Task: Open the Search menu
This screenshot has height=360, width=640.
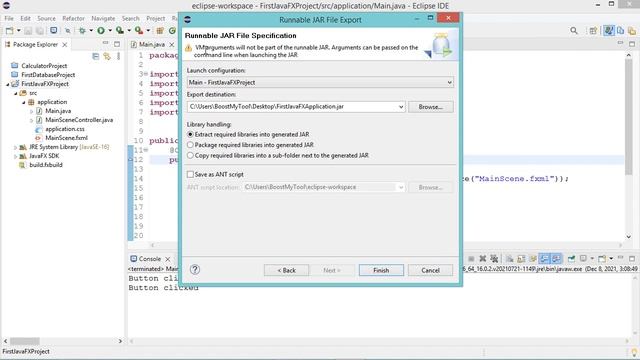Action: pyautogui.click(x=130, y=18)
